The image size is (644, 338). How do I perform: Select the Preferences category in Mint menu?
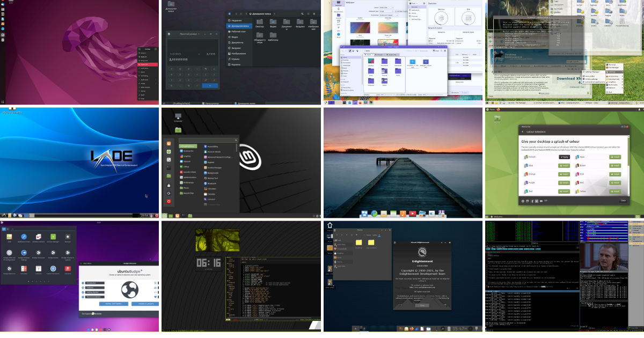(187, 182)
